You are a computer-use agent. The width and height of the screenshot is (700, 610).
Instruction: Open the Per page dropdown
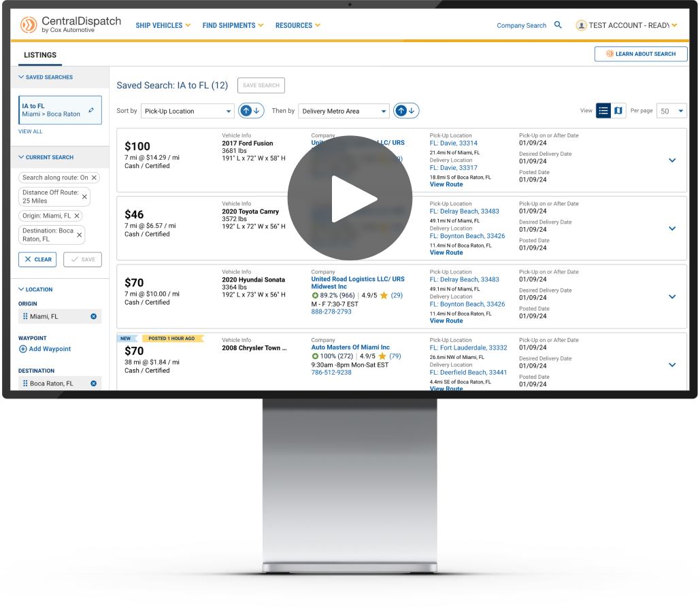671,111
